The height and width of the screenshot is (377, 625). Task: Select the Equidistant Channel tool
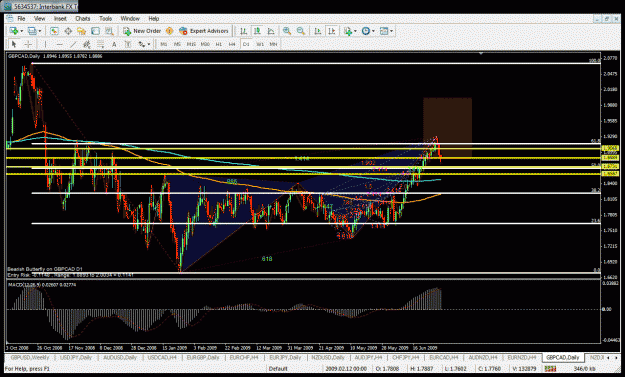[x=87, y=44]
